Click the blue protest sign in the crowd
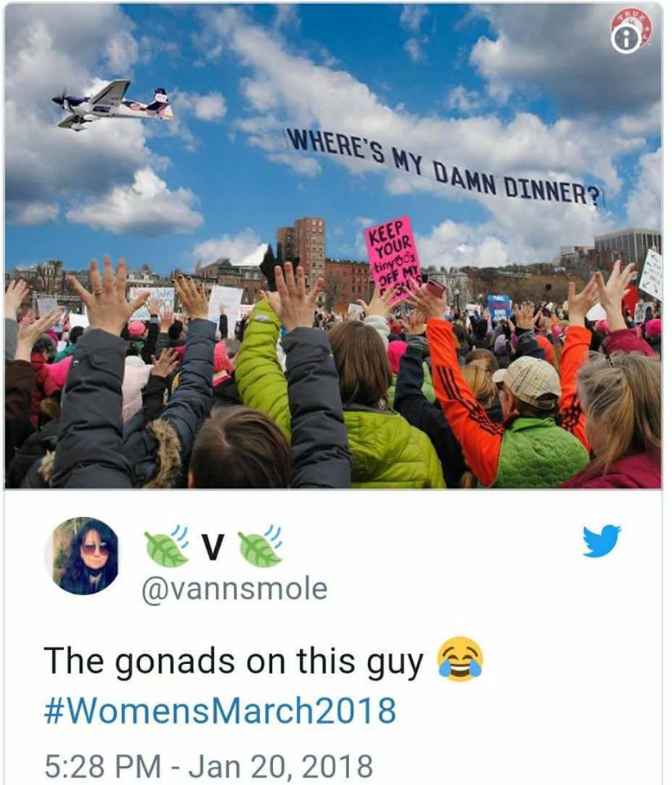This screenshot has width=672, height=785. (x=499, y=307)
